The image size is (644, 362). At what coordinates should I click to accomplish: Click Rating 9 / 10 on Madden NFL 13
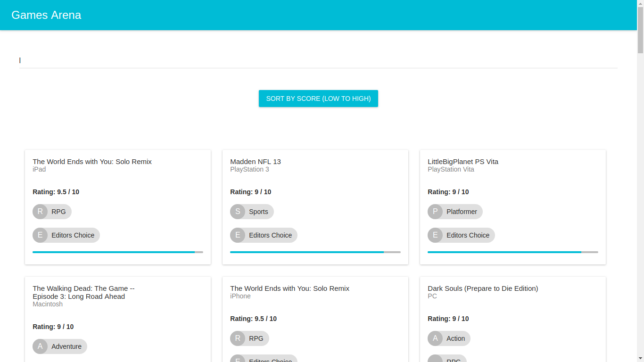click(251, 192)
